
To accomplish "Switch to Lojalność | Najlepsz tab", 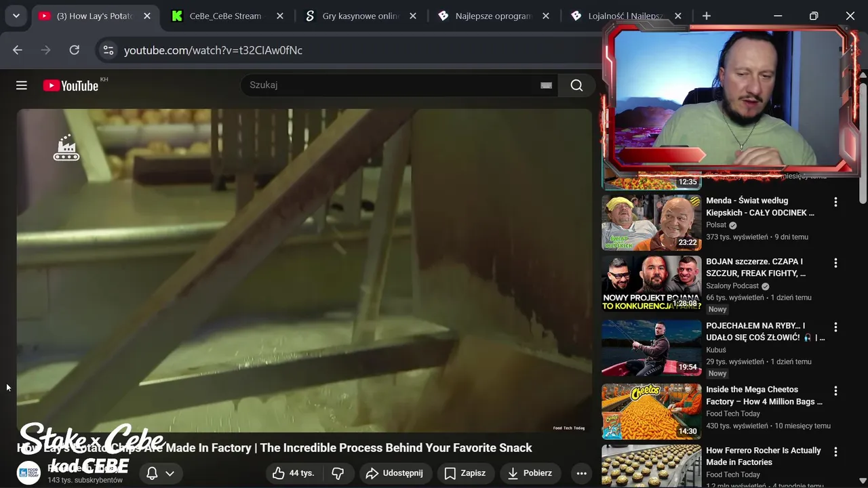I will click(x=625, y=16).
